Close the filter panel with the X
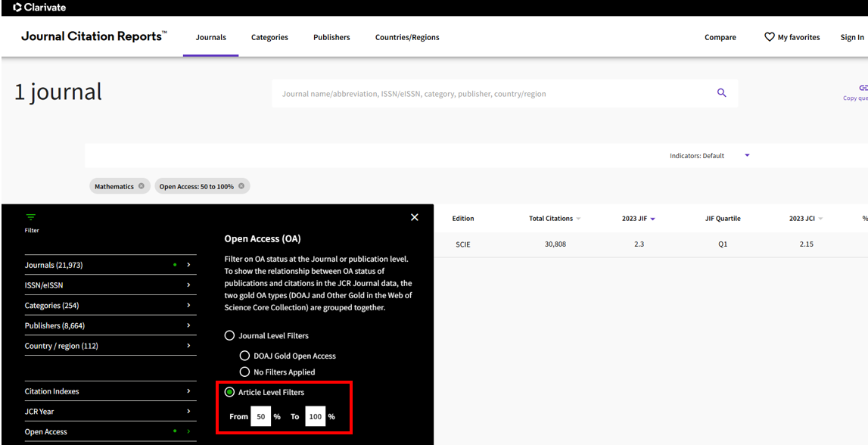 (415, 218)
